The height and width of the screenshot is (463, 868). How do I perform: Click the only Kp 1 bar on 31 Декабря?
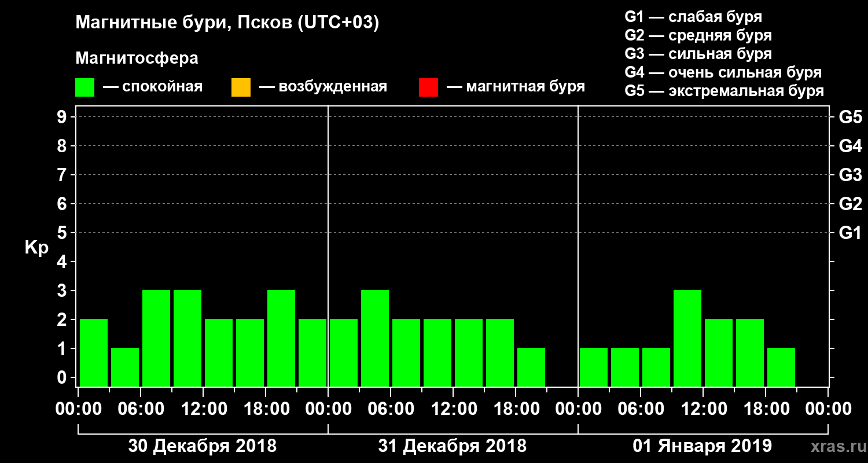tap(531, 367)
